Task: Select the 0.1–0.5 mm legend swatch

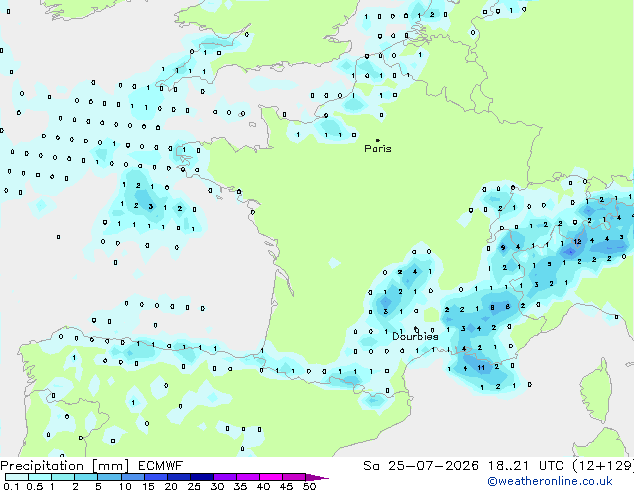Action: (x=17, y=477)
